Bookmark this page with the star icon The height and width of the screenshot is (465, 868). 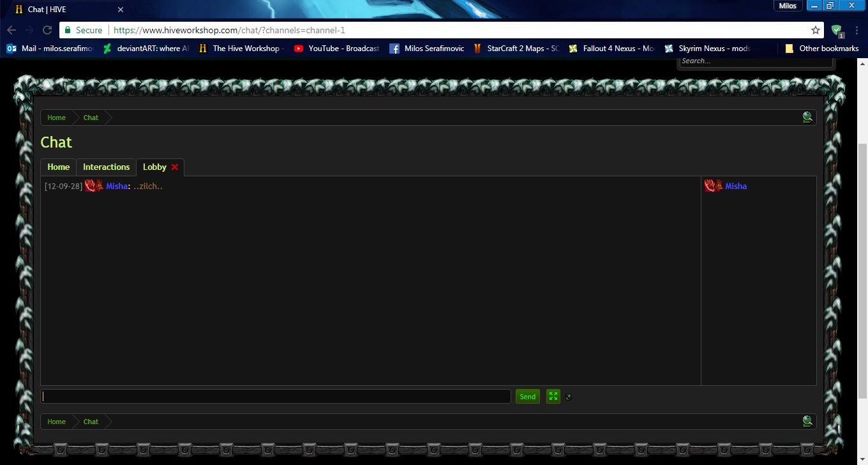pos(815,30)
